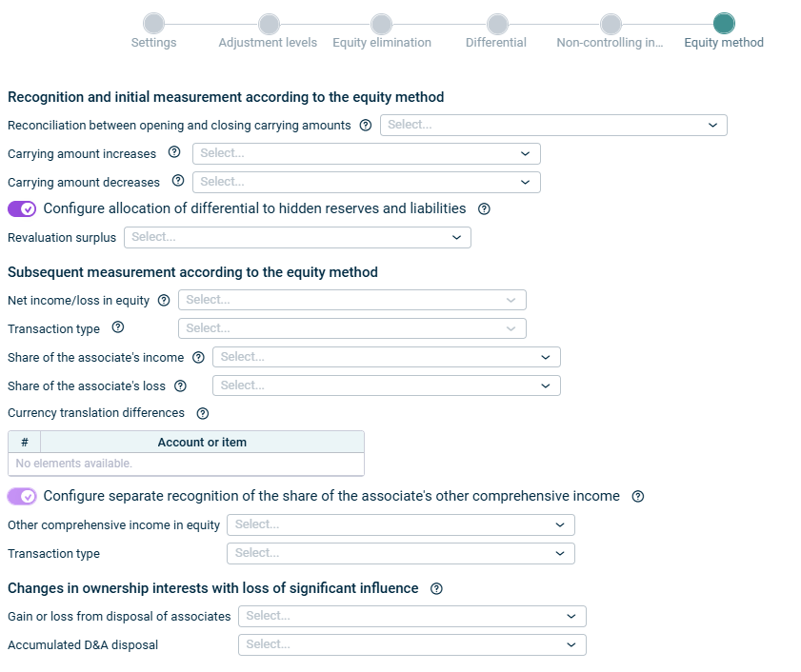Open the Non-controlling interests step
The width and height of the screenshot is (801, 672).
pyautogui.click(x=611, y=25)
